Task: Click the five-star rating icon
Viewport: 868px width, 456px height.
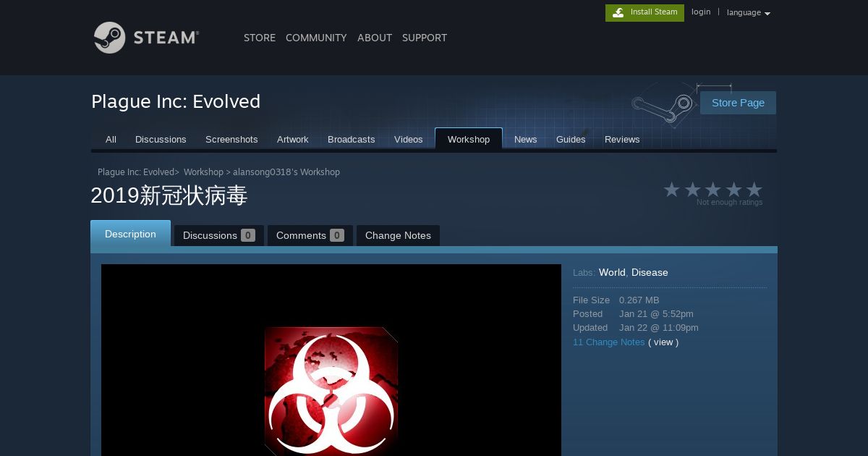Action: [712, 190]
